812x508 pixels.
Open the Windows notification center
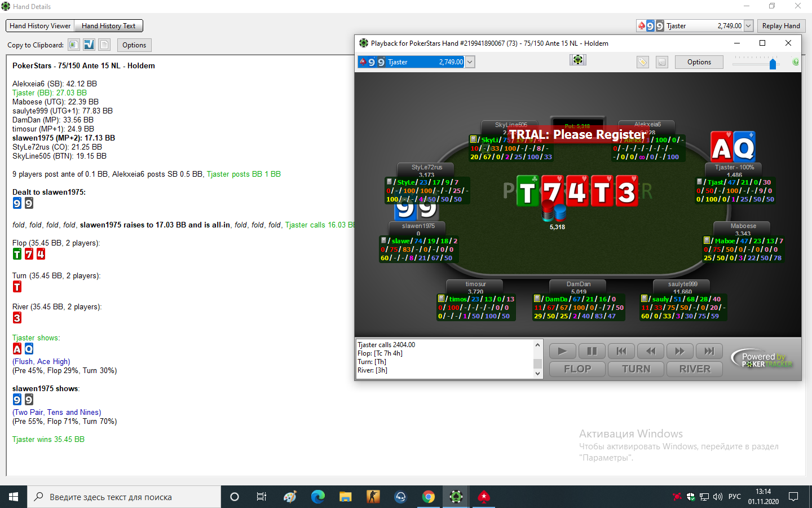click(793, 497)
